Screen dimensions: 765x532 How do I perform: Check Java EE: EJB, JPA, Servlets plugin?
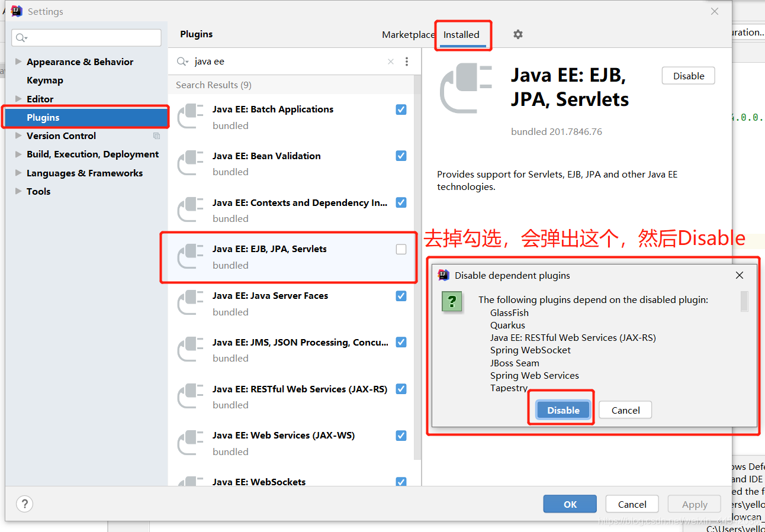tap(401, 249)
